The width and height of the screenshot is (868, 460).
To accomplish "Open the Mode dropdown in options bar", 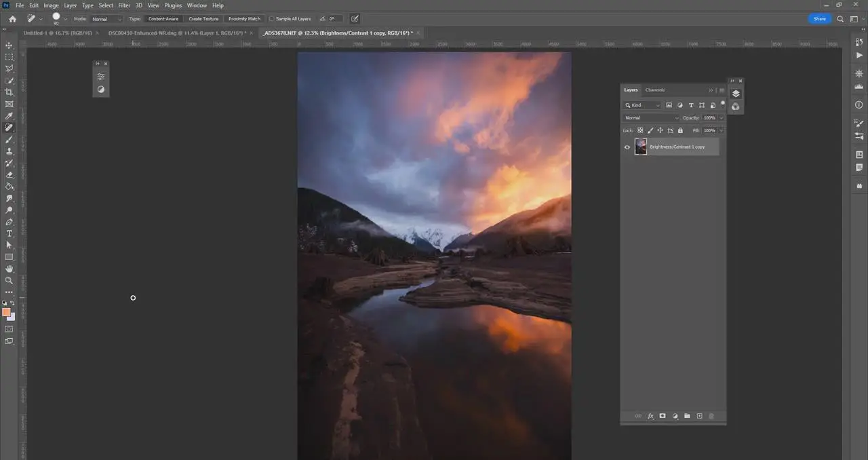I will coord(106,19).
